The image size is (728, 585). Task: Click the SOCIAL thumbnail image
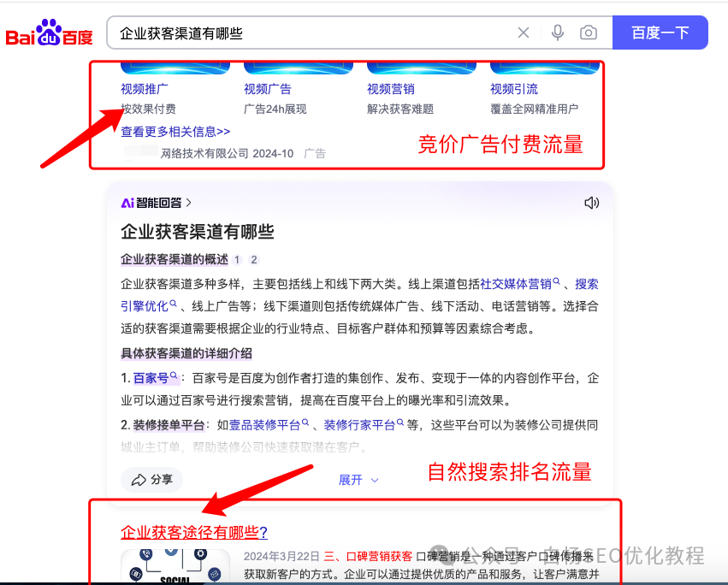pyautogui.click(x=176, y=570)
